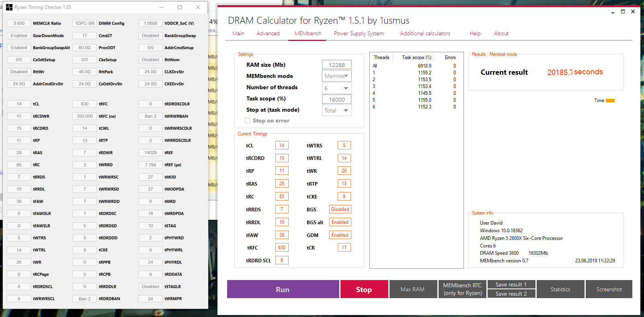
Task: Click the Task scope (%) input field
Action: (337, 99)
